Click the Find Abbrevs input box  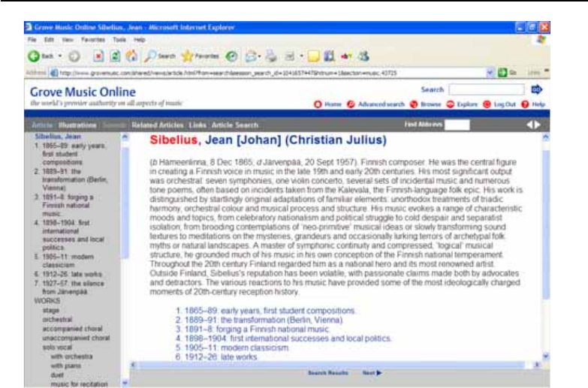coord(457,125)
